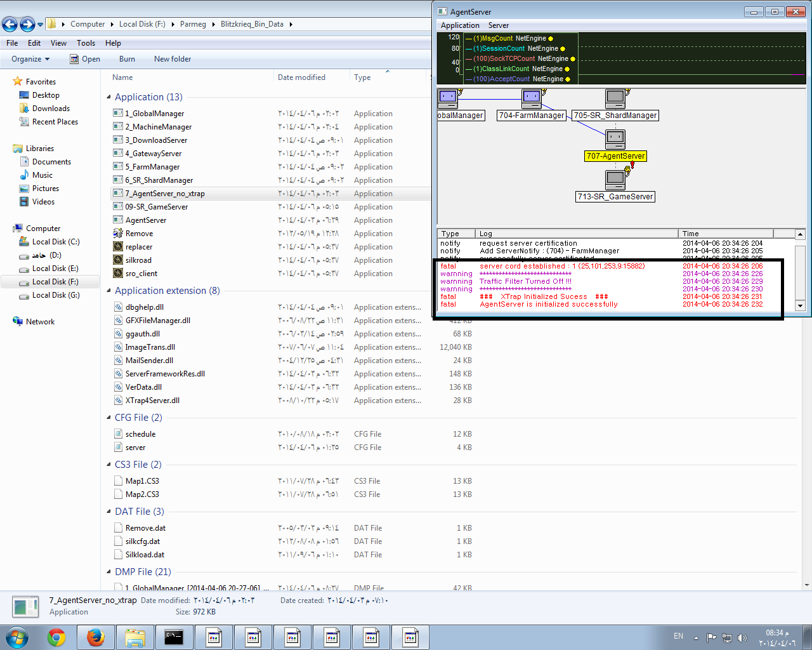Launch Chrome from the taskbar
Screen dimensions: 812x650
click(56, 637)
